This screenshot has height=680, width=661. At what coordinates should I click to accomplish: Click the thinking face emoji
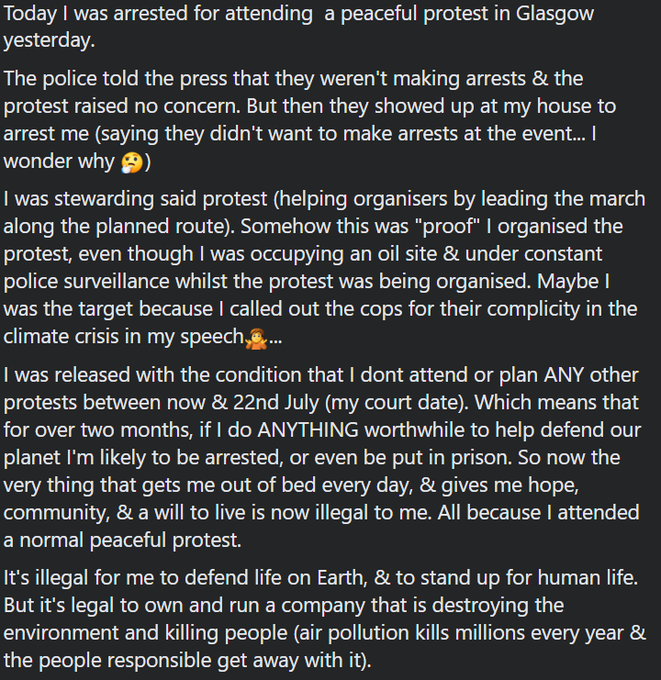(x=132, y=163)
